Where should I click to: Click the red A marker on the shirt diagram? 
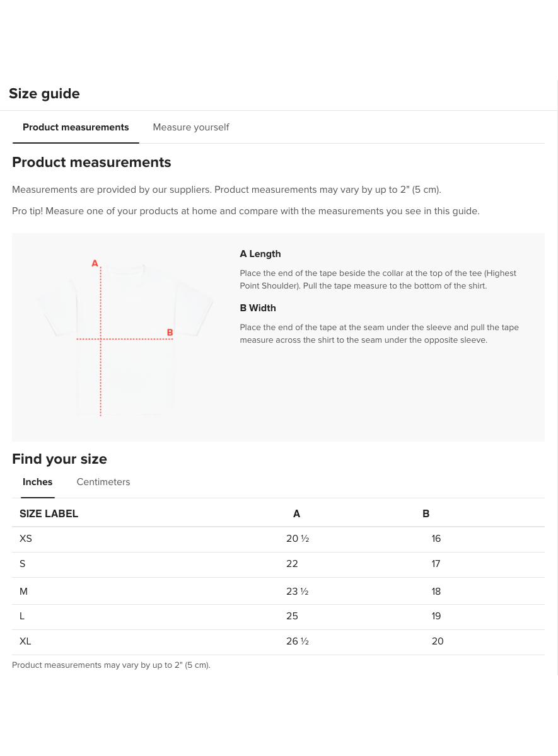click(x=95, y=263)
